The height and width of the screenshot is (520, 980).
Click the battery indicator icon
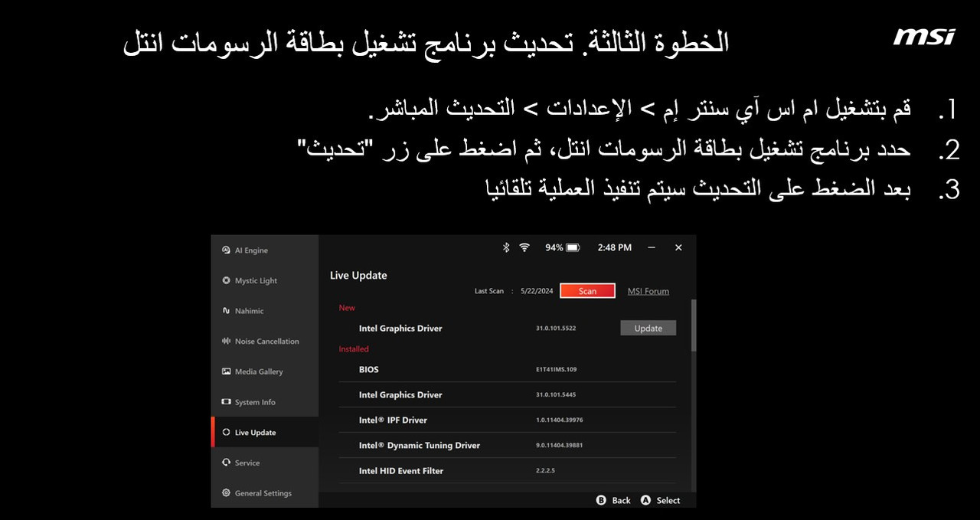tap(573, 247)
